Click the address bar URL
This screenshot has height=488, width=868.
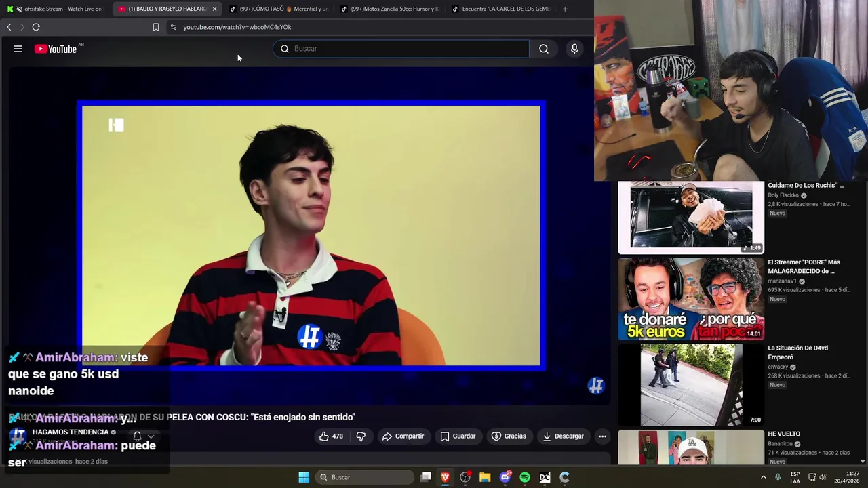coord(237,27)
